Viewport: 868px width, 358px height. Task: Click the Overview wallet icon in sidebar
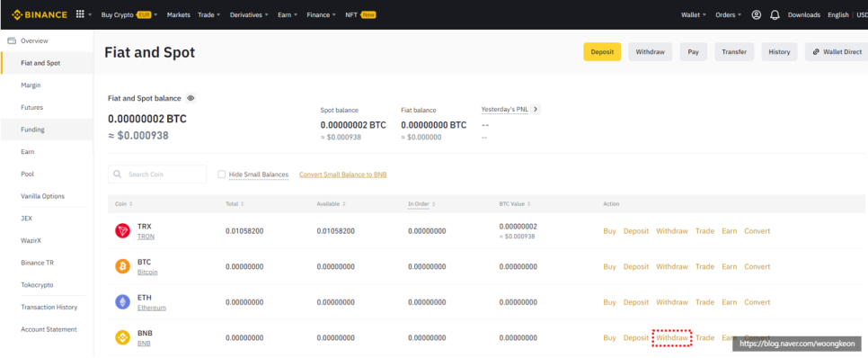(12, 41)
